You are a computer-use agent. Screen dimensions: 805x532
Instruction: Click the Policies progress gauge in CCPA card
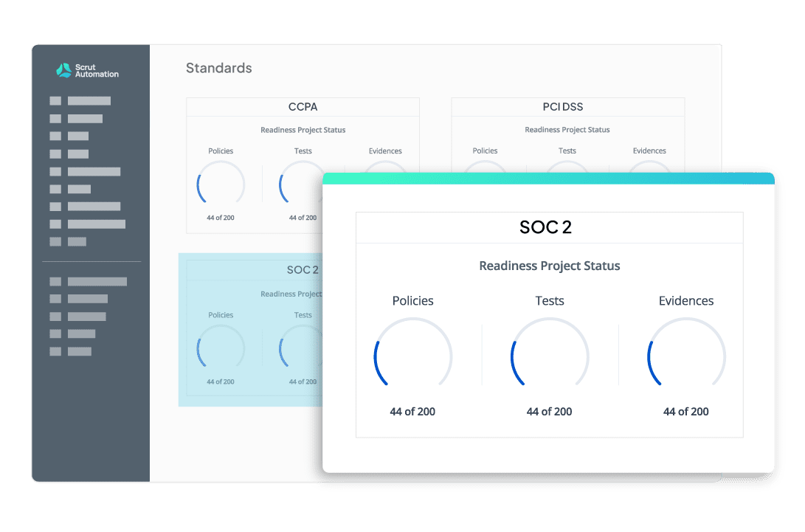[221, 183]
